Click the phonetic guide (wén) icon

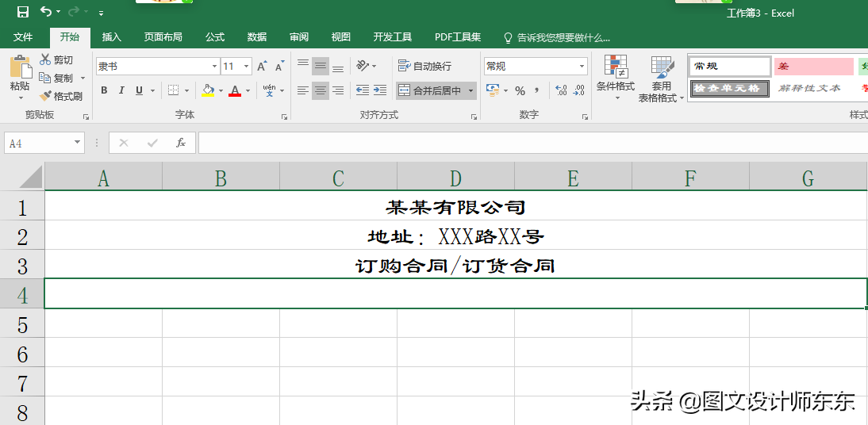click(x=270, y=90)
